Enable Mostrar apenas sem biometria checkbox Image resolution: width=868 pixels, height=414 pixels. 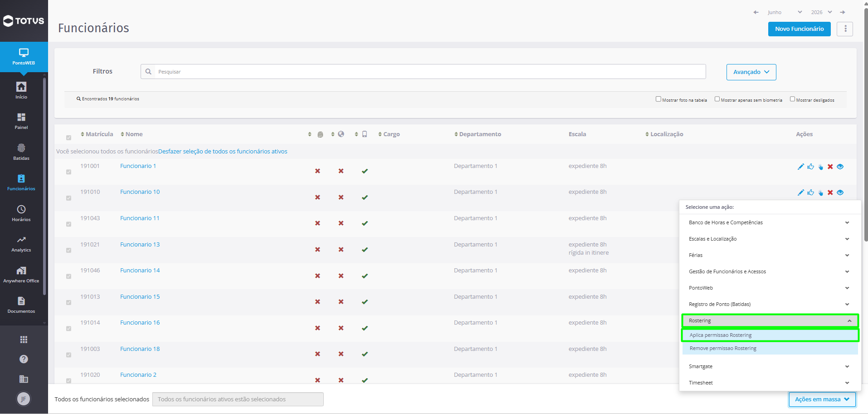(x=717, y=99)
